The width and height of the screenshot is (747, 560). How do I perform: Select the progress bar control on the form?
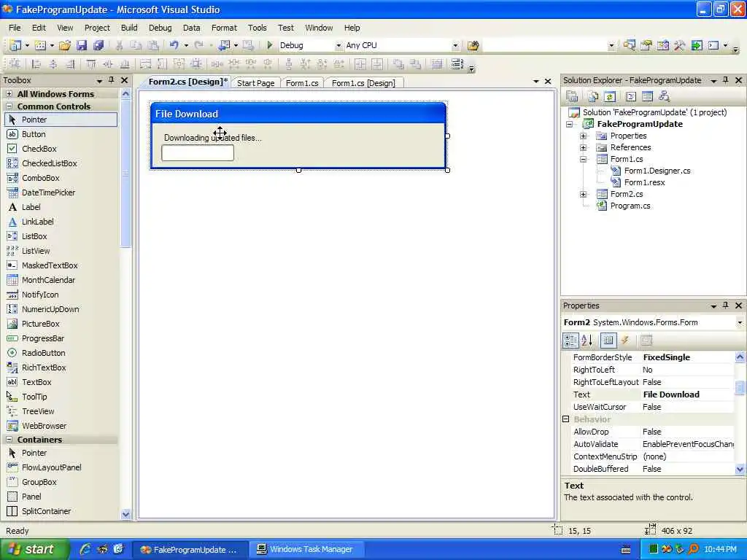[x=198, y=153]
